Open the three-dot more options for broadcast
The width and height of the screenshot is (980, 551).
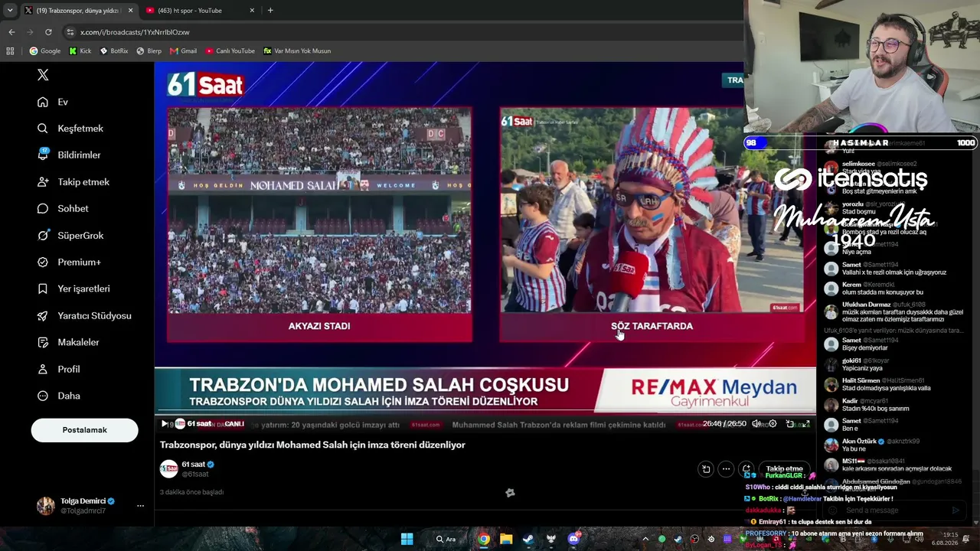click(726, 469)
